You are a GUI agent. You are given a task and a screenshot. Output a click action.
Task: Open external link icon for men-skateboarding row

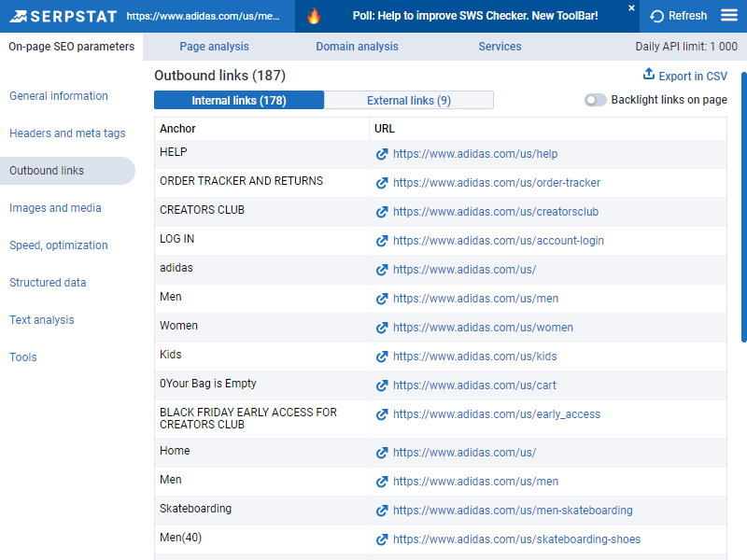pyautogui.click(x=382, y=511)
